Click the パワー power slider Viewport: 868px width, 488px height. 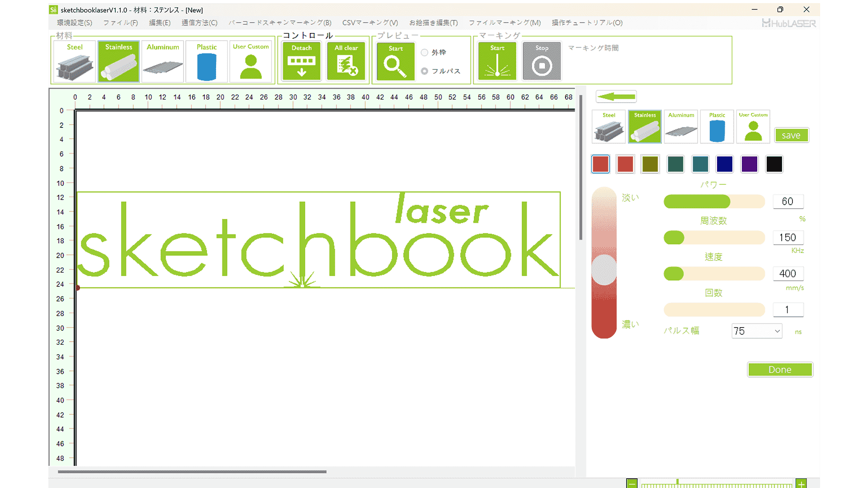(714, 202)
